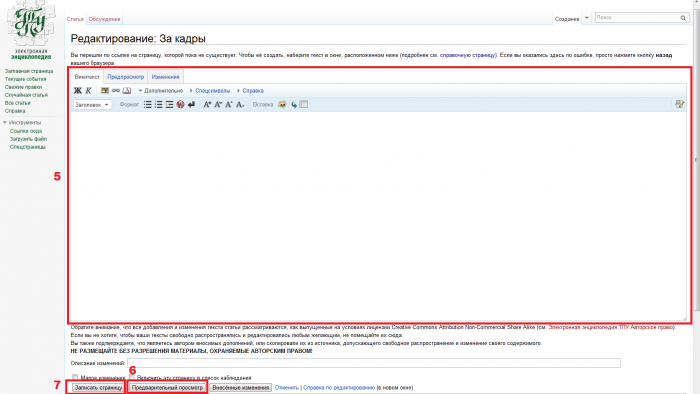Insert a table using the table icon
Viewport: 700px width, 394px height.
coord(304,104)
